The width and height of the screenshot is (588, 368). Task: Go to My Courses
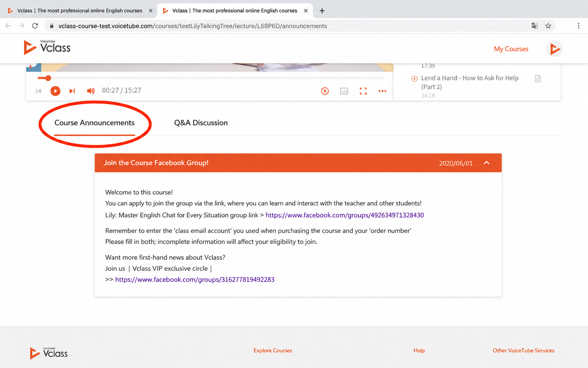511,49
